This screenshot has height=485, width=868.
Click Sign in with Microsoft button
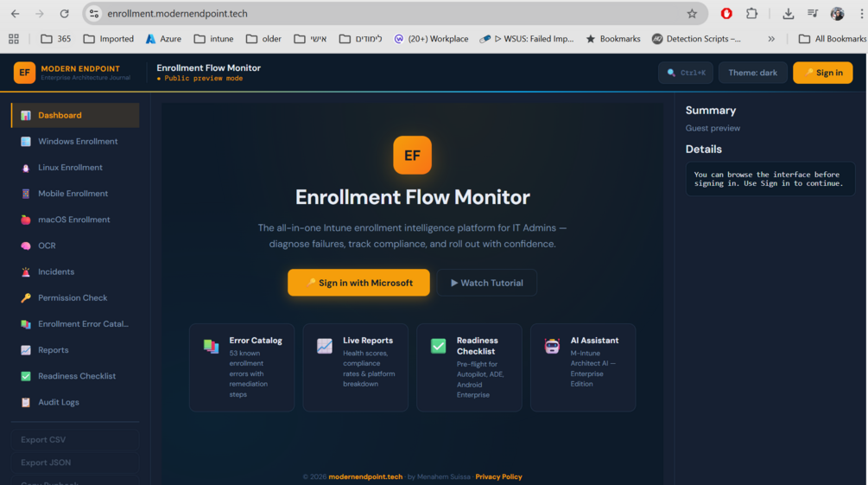pyautogui.click(x=358, y=283)
